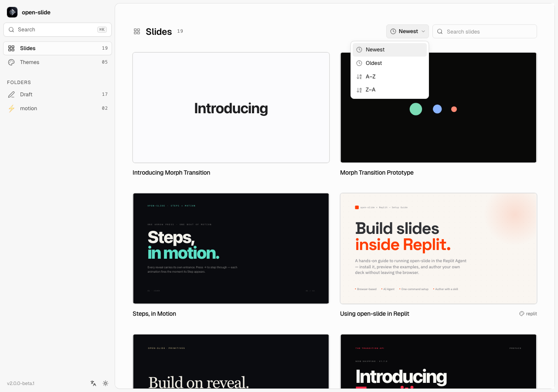The width and height of the screenshot is (558, 392).
Task: Click the open-slide app name
Action: [x=36, y=12]
